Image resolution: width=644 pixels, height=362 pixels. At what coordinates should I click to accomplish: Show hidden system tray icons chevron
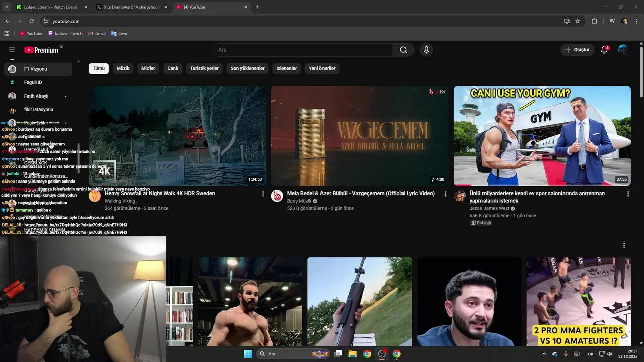pyautogui.click(x=544, y=354)
